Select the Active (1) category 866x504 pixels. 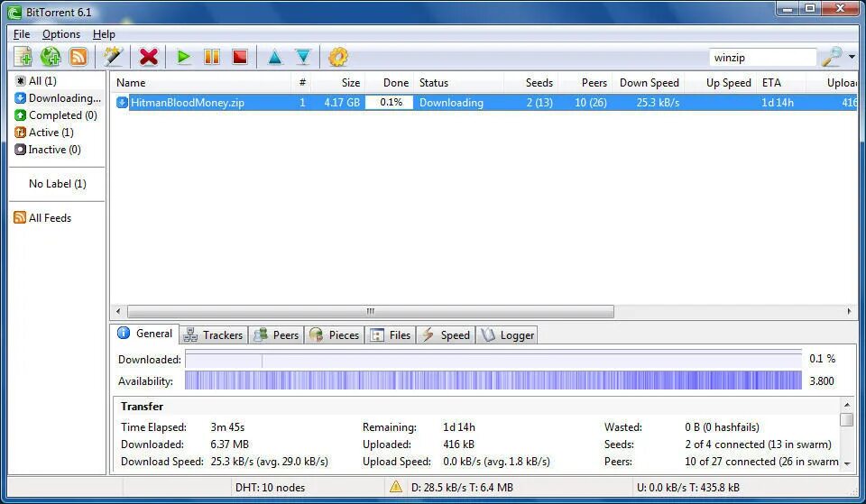(44, 132)
